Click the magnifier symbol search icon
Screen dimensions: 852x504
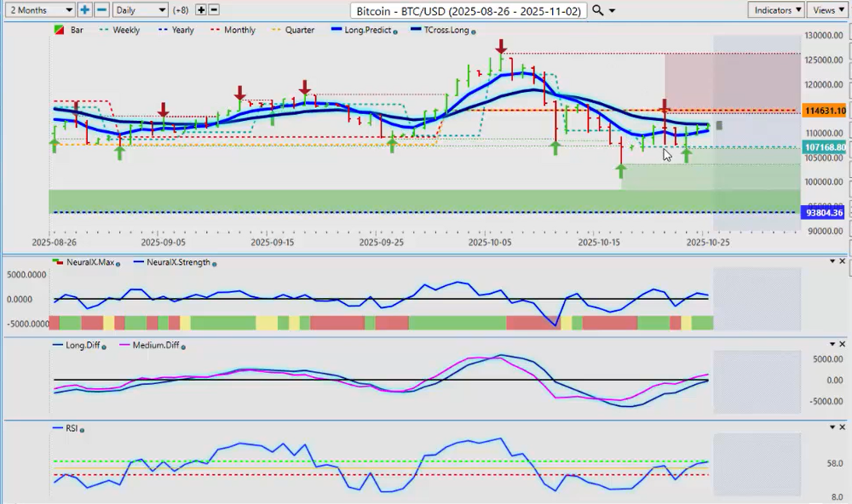(598, 9)
